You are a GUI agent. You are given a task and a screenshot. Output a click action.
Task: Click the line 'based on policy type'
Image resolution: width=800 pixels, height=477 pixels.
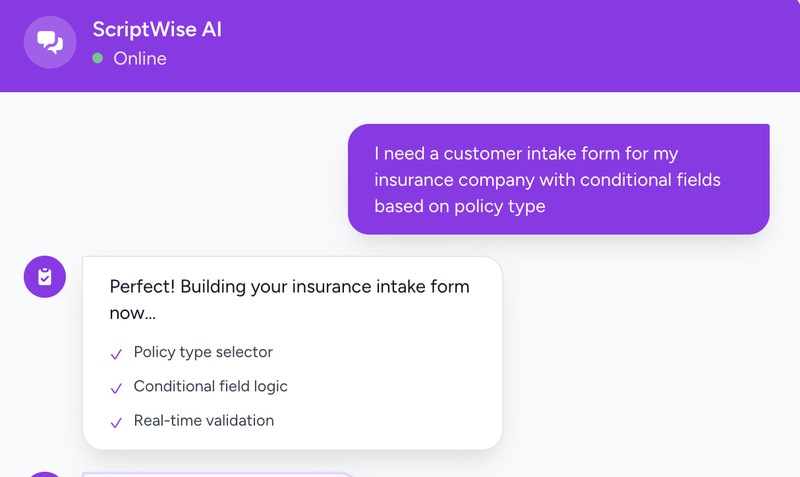click(x=460, y=206)
